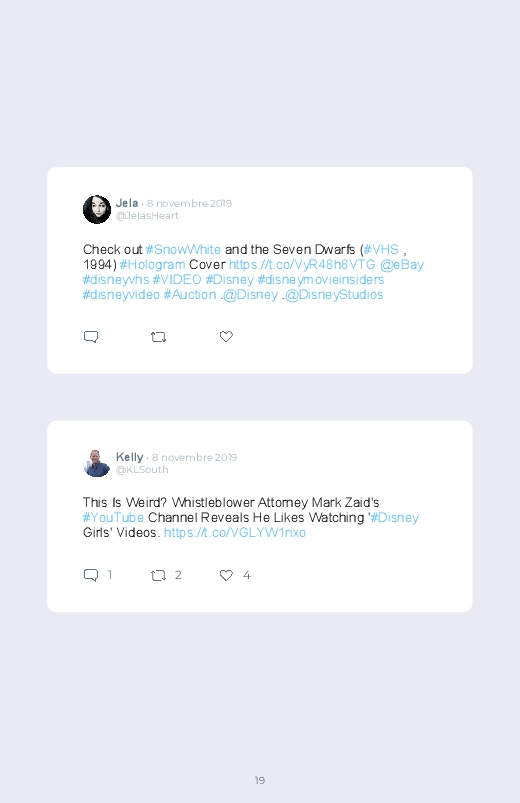
Task: Reply to Kelly's tweet via the comment icon
Action: tap(91, 575)
